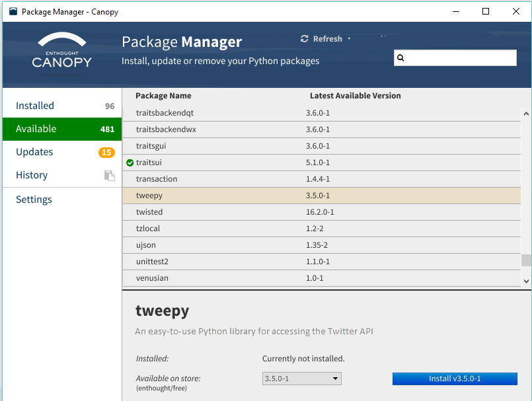Click the Installed count 96

[x=110, y=106]
